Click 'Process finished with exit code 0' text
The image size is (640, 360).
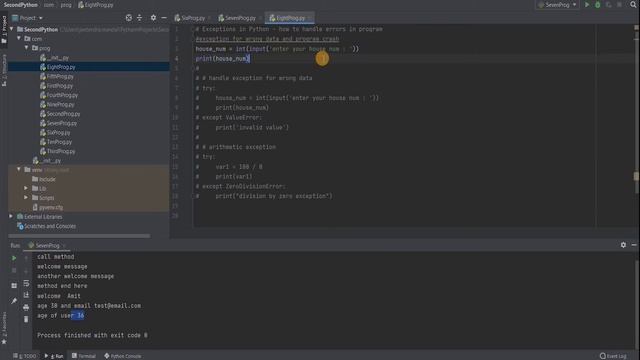92,335
